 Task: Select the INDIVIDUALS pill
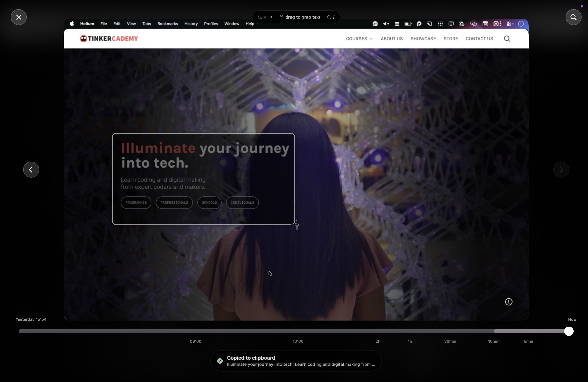(x=242, y=202)
